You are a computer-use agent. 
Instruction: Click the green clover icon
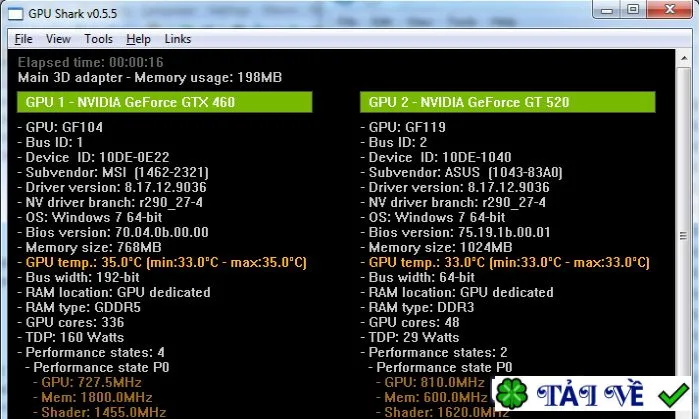point(512,394)
